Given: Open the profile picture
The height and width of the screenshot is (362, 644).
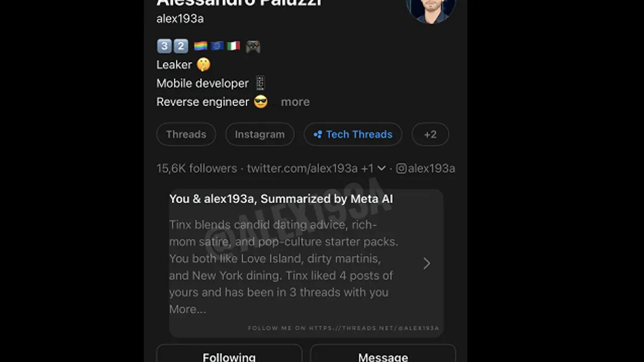Looking at the screenshot, I should pos(431,11).
